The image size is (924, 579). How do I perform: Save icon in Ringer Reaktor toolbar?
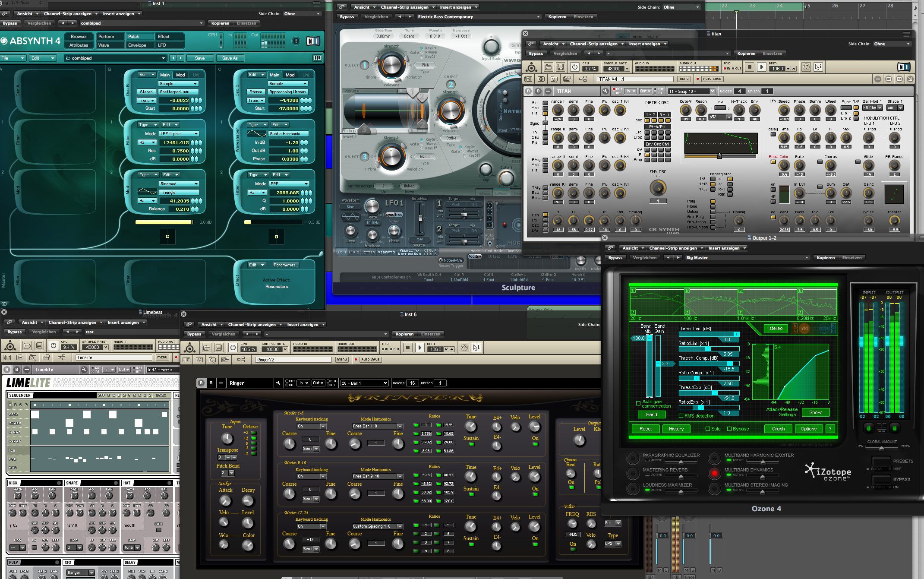point(218,348)
